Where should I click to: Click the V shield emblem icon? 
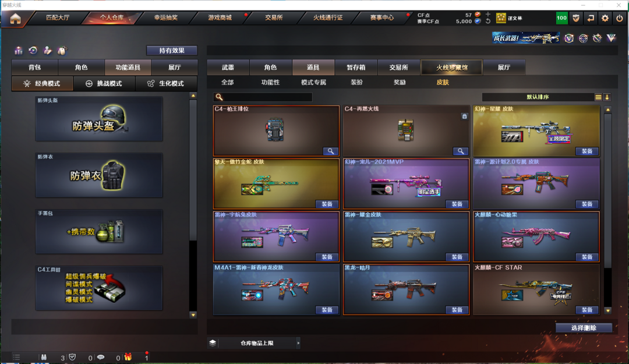point(569,38)
